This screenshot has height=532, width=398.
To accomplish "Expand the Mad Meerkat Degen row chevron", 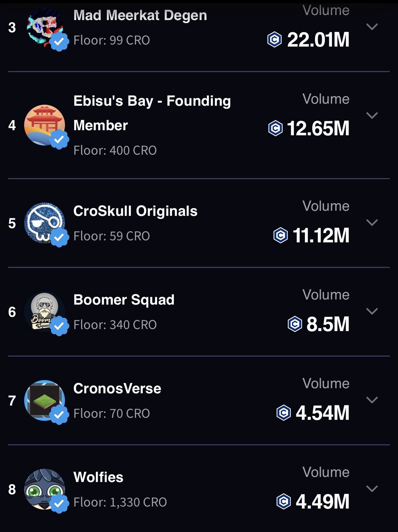I will [372, 27].
